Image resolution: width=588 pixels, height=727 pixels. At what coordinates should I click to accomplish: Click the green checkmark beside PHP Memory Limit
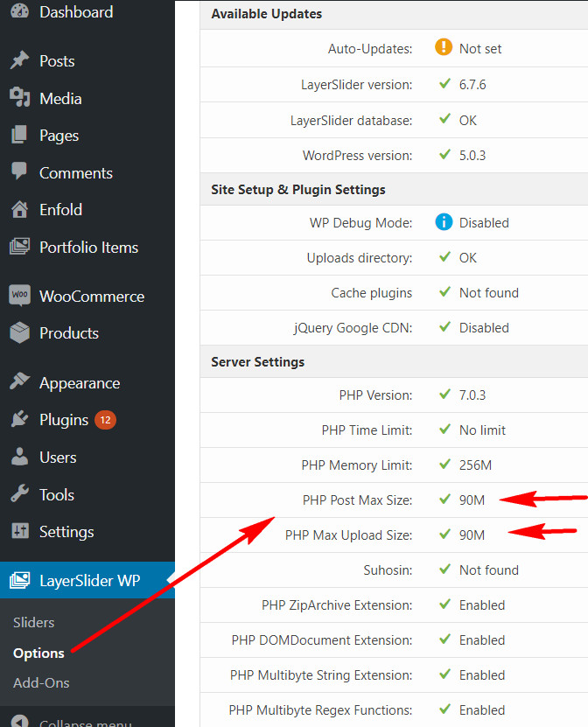[x=444, y=465]
